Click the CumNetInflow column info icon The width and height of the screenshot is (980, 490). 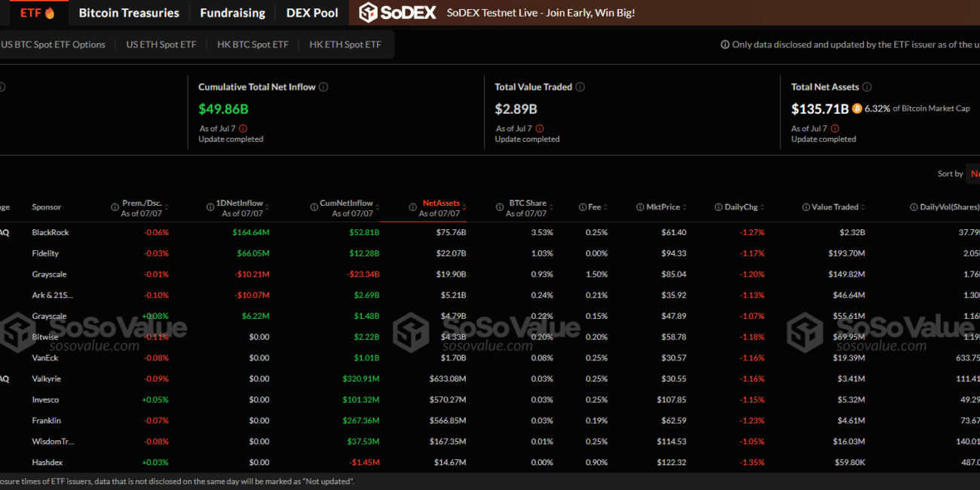(x=313, y=207)
